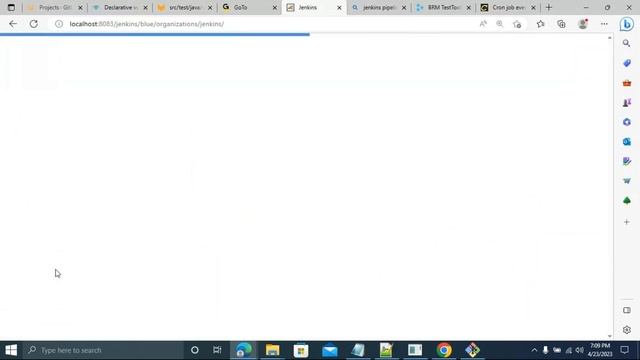Open the Git diamond app on the taskbar
640x360 pixels.
tap(472, 350)
